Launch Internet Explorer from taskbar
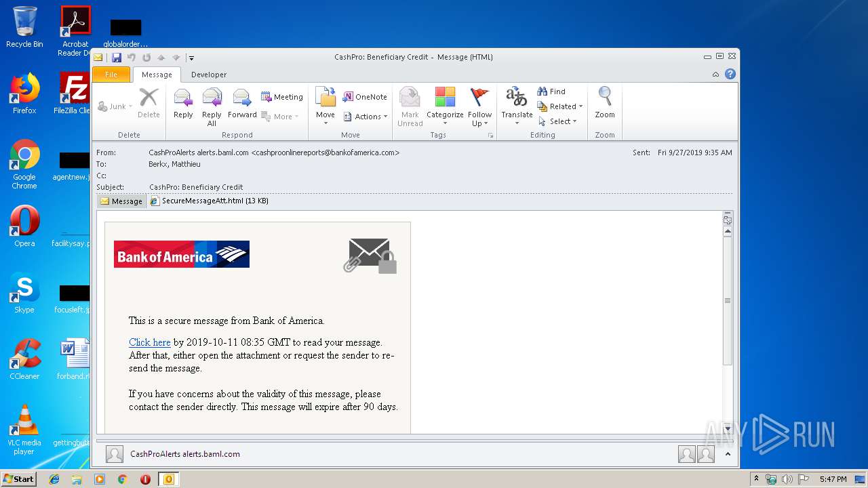 [x=54, y=479]
